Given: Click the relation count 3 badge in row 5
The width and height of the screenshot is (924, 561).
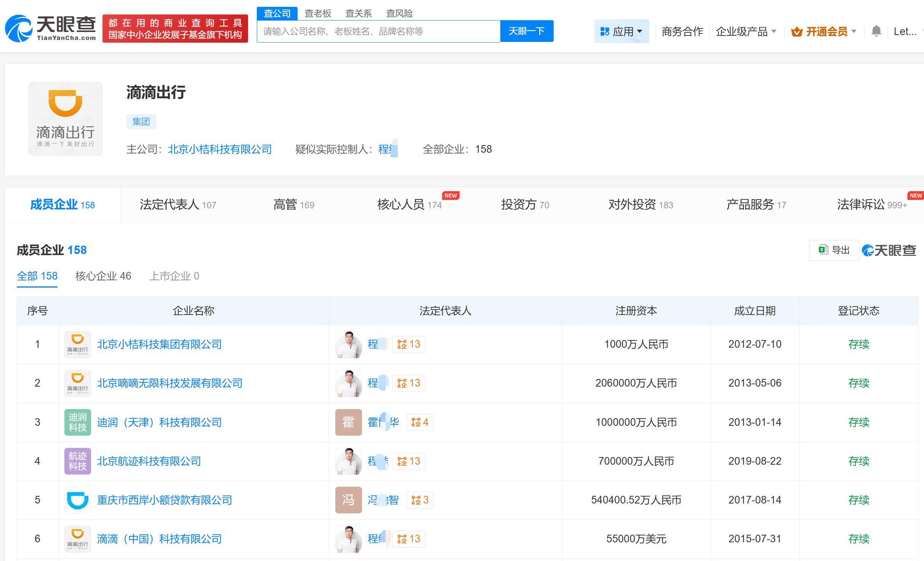Looking at the screenshot, I should click(x=420, y=500).
